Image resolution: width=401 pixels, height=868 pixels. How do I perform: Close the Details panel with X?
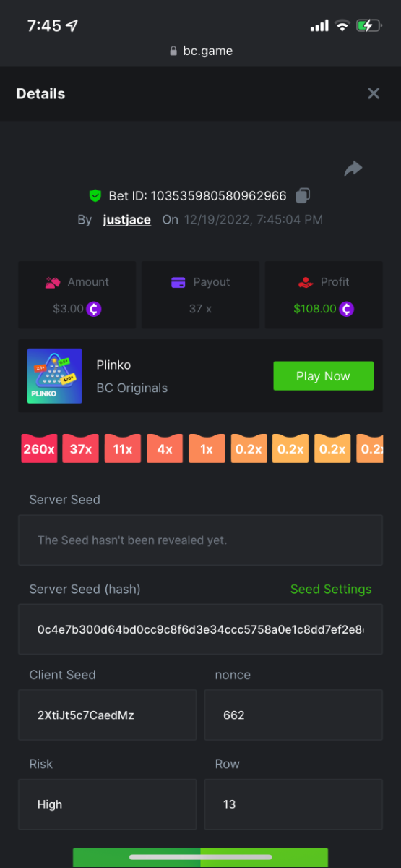374,93
